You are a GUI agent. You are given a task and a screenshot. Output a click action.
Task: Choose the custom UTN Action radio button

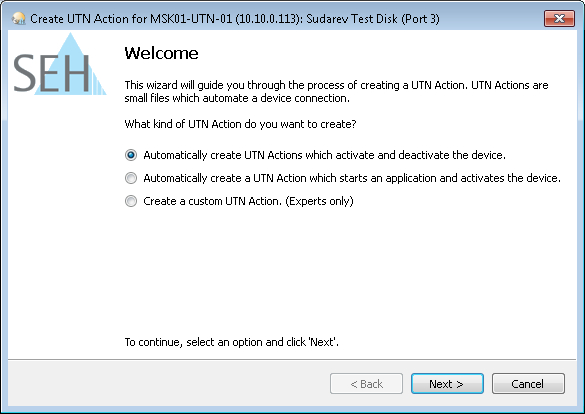point(131,201)
